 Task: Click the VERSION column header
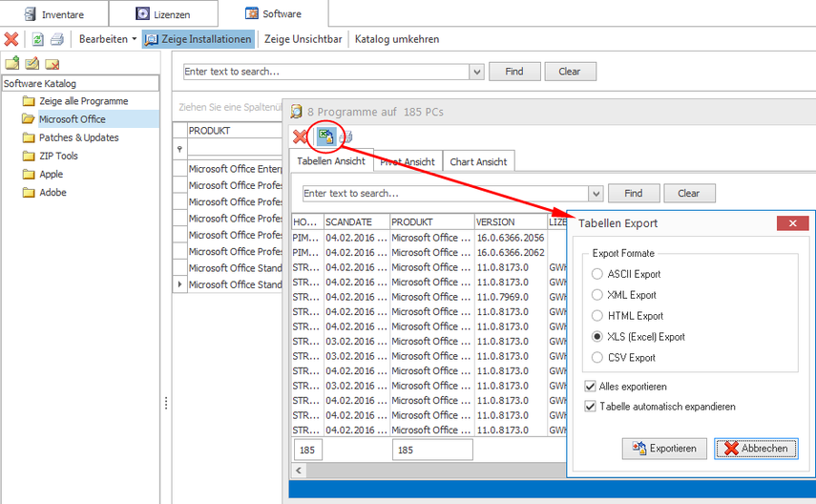point(511,221)
